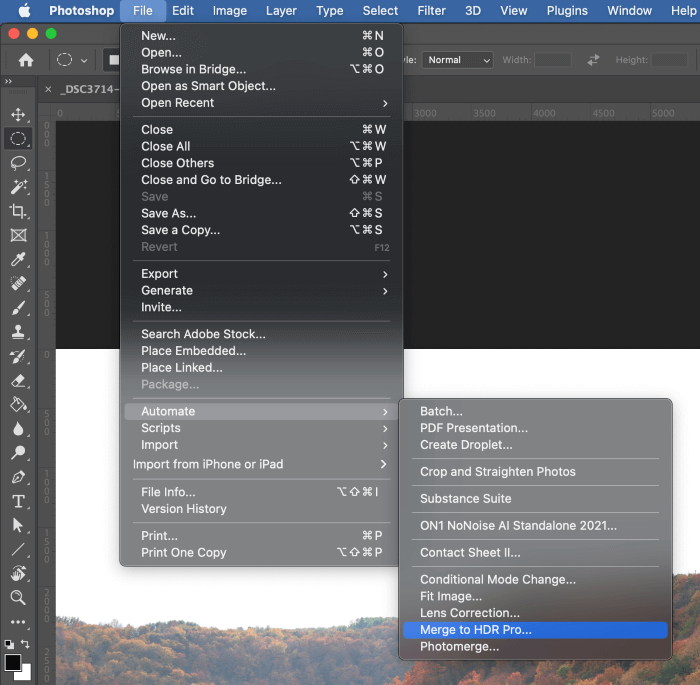
Task: Select the Clone Stamp tool
Action: coord(18,332)
